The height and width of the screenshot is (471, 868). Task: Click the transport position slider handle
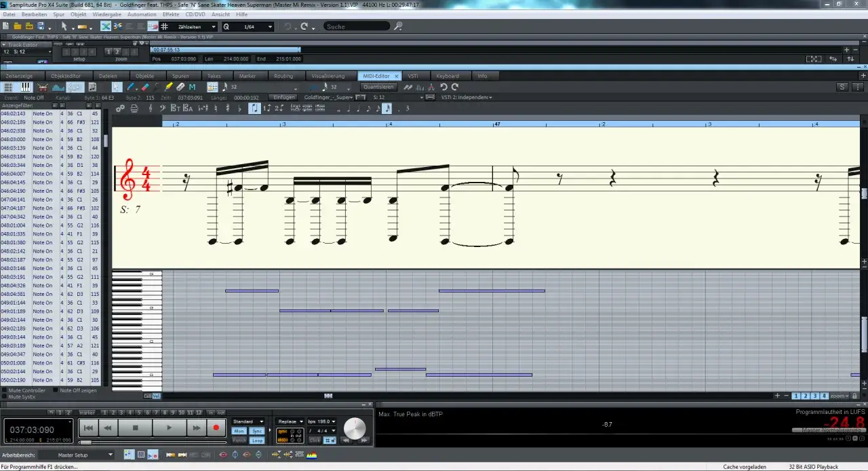click(x=86, y=442)
